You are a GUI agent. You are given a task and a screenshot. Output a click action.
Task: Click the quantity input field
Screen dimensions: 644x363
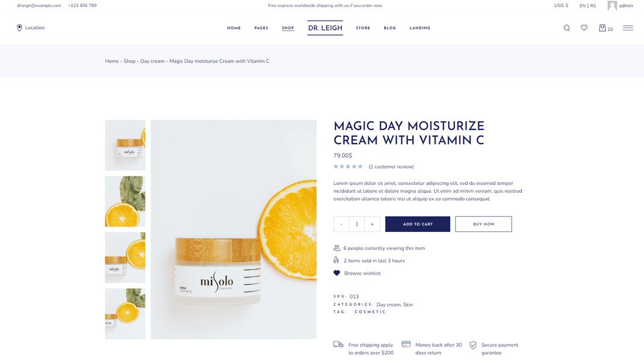357,224
